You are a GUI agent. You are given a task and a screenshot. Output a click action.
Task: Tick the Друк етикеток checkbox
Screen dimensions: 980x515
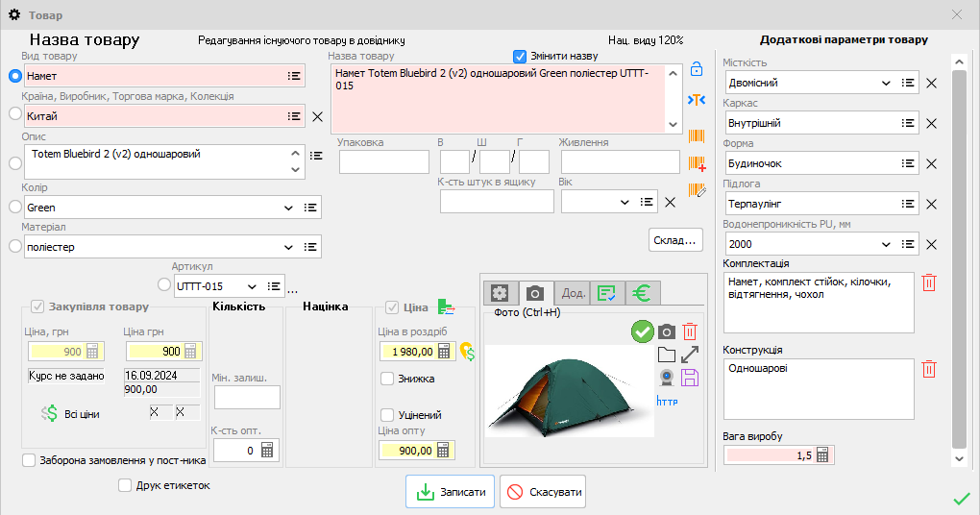(125, 485)
